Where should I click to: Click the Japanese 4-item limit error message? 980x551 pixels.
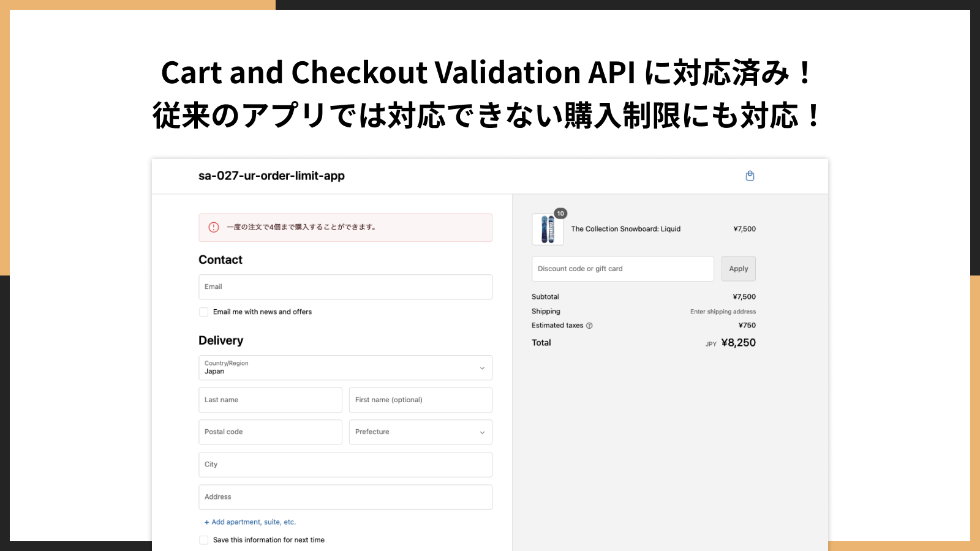point(301,227)
